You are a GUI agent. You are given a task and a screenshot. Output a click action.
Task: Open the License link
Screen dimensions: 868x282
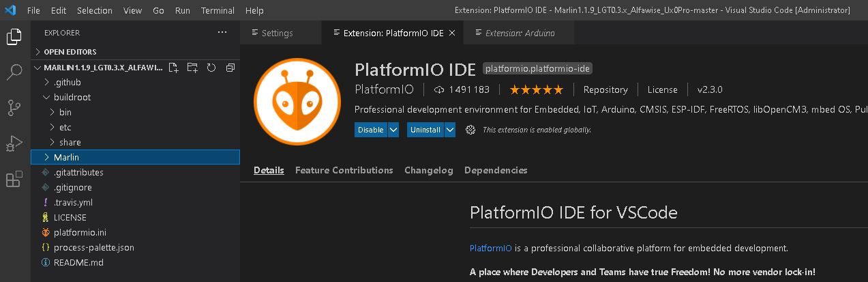(663, 89)
